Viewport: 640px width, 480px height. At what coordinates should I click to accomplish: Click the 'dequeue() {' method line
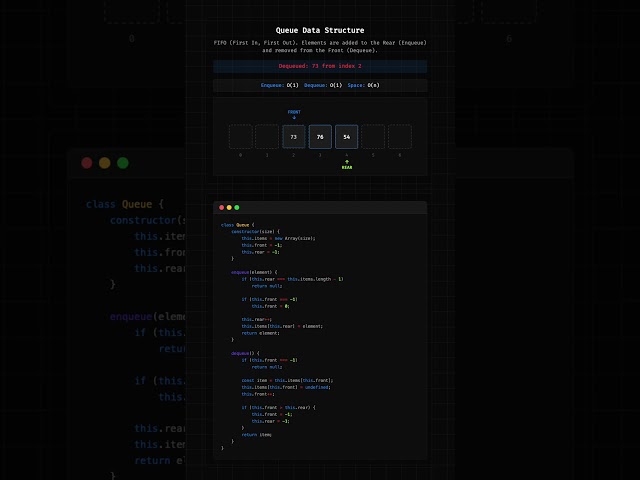tap(245, 353)
